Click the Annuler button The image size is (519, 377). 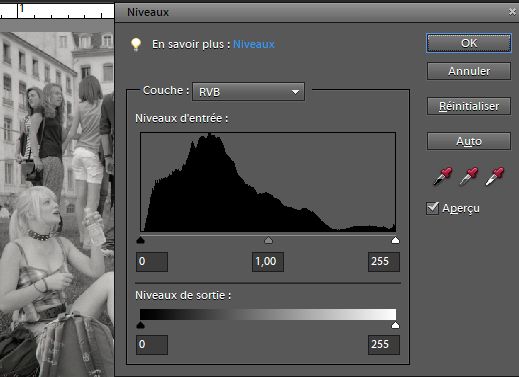click(469, 71)
